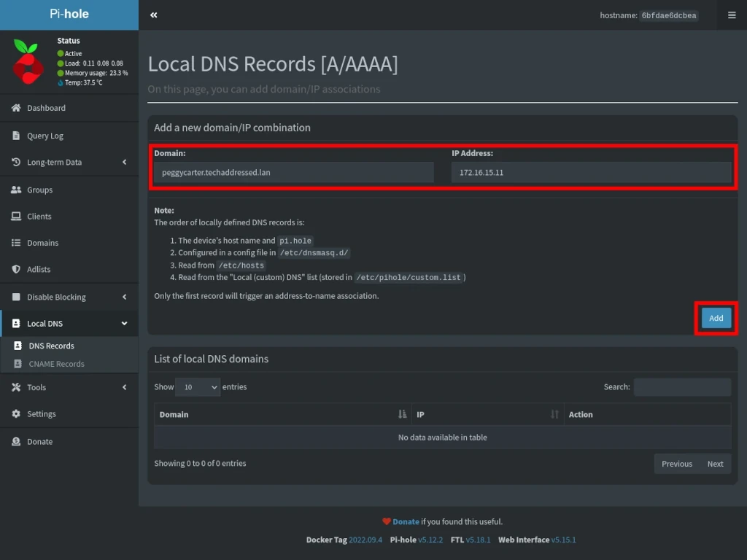The image size is (747, 560).
Task: Click the blue Add button
Action: point(716,318)
